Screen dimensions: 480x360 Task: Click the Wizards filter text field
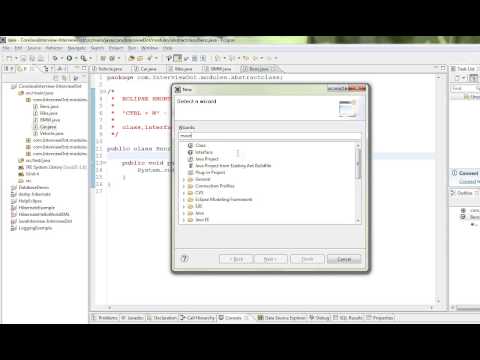[x=270, y=136]
